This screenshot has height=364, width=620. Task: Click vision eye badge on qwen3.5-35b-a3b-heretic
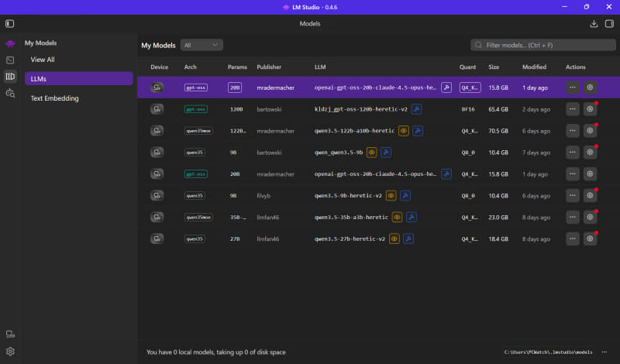(x=397, y=217)
